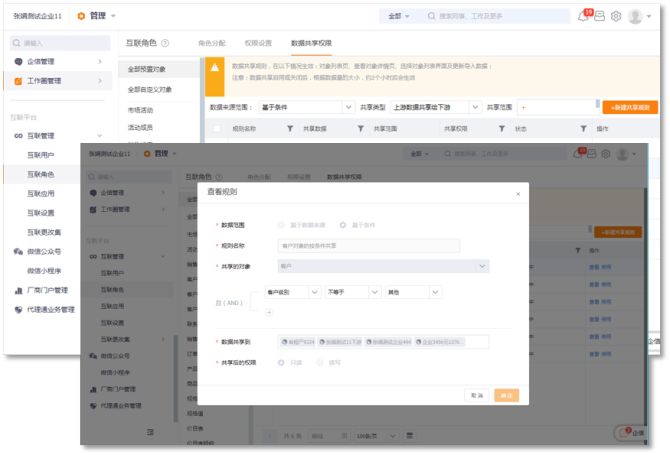Click the message icon next to bell
The width and height of the screenshot is (670, 455).
pyautogui.click(x=599, y=16)
